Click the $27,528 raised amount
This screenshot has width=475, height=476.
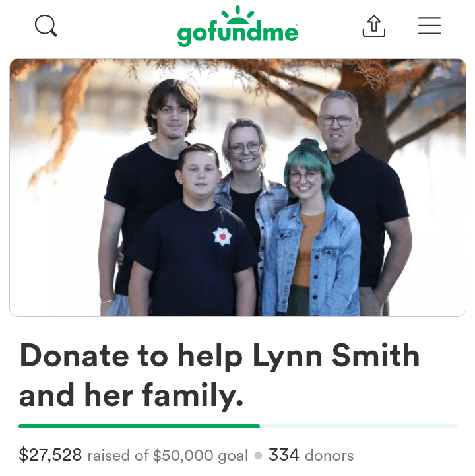pyautogui.click(x=50, y=455)
